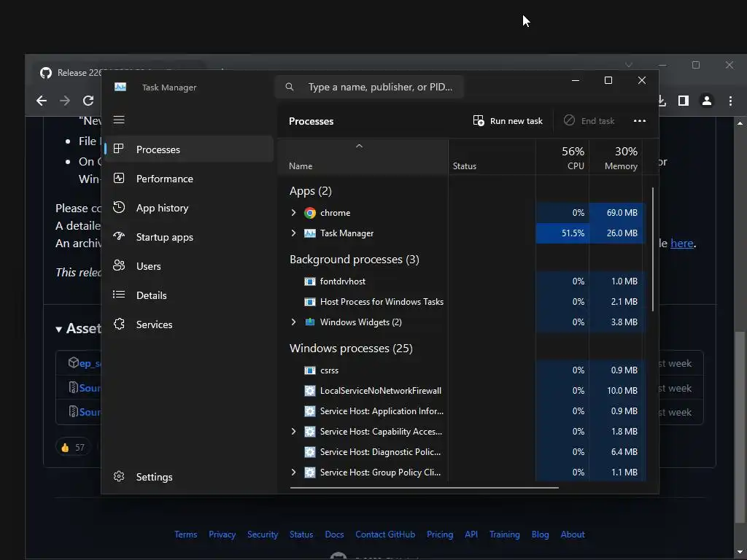Expand the chrome process group
Image resolution: width=747 pixels, height=560 pixels.
click(x=293, y=212)
